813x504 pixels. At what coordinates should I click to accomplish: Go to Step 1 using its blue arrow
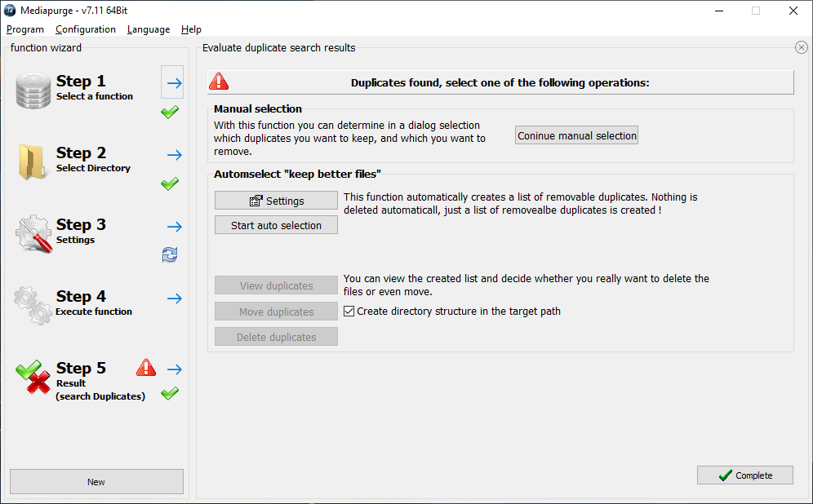(x=174, y=83)
